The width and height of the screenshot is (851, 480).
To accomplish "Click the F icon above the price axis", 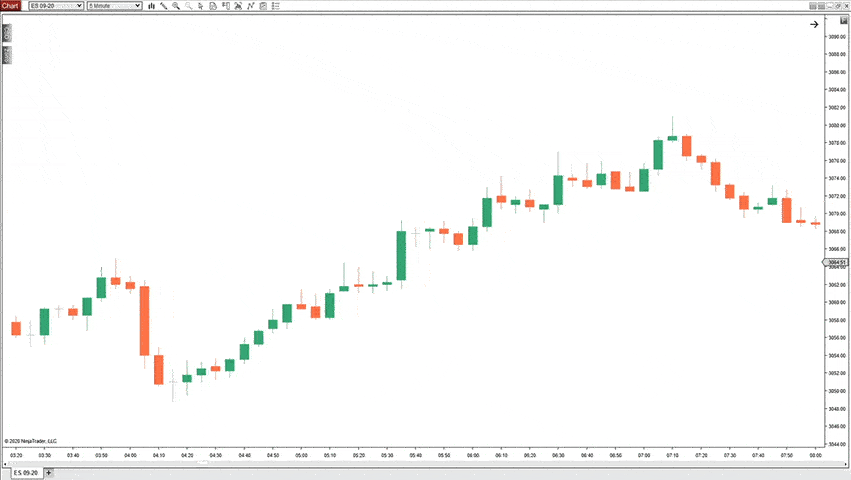I will pos(844,21).
